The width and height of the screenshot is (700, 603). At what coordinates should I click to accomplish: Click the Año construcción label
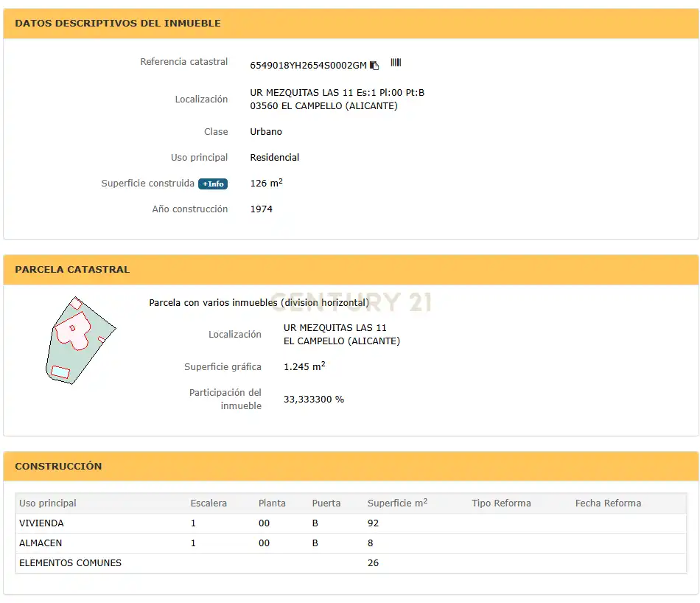point(189,209)
